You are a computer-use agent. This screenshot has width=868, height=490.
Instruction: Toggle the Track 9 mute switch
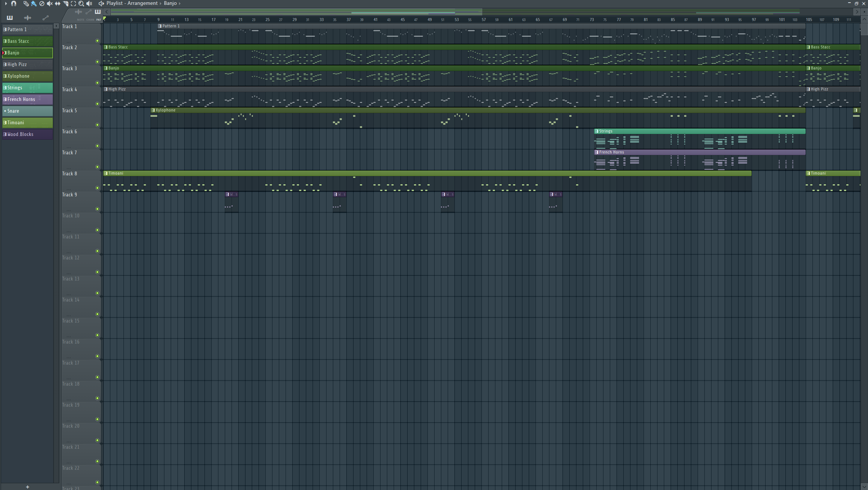[97, 209]
